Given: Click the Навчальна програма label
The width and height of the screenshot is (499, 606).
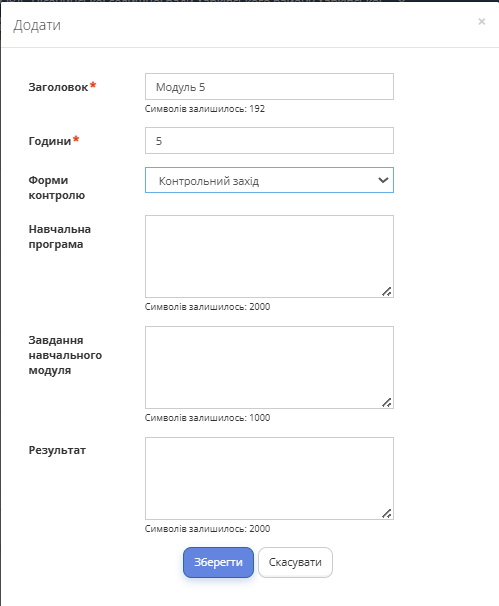Looking at the screenshot, I should (60, 237).
